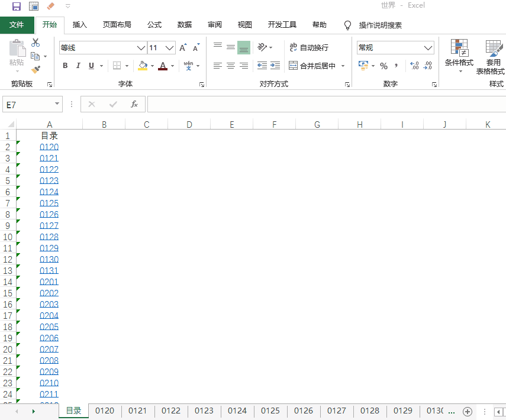The height and width of the screenshot is (420, 506).
Task: Click the increase indent icon
Action: (x=275, y=66)
